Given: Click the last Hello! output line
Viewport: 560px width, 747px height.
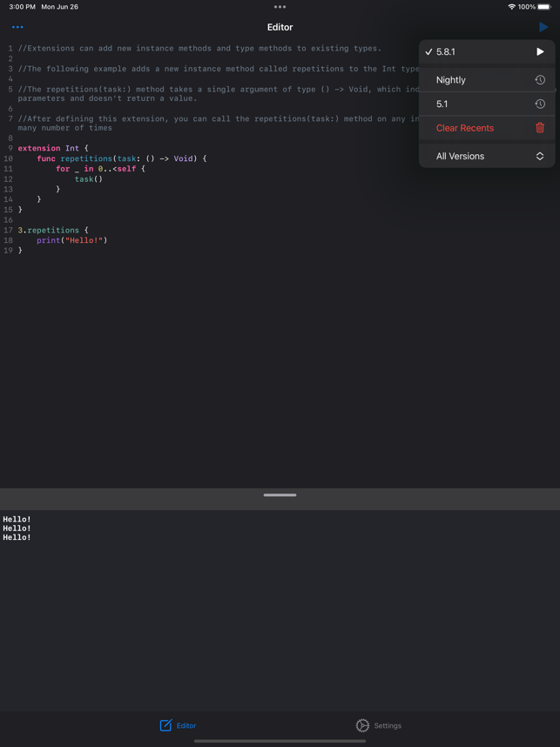Looking at the screenshot, I should click(x=17, y=537).
